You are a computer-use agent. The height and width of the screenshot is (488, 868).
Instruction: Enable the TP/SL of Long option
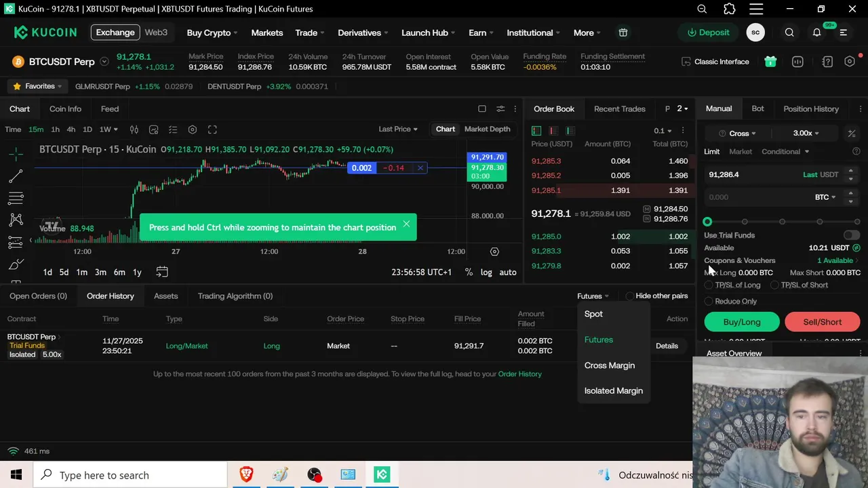pos(709,285)
